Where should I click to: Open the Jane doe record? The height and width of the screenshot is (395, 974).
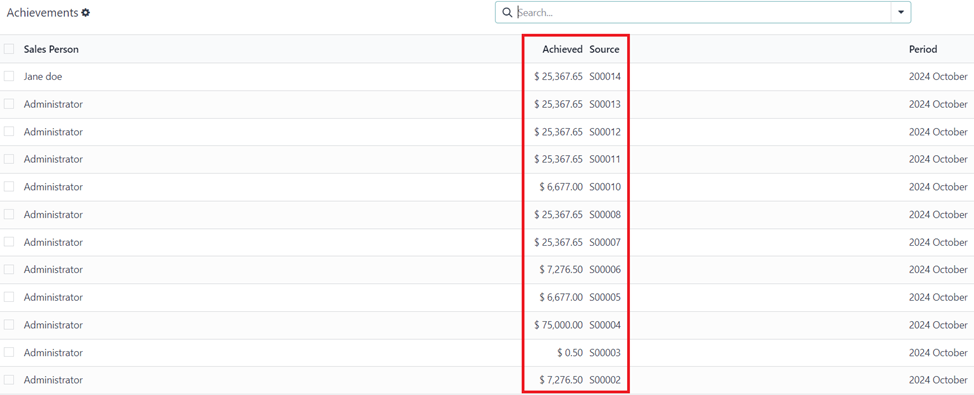click(43, 76)
